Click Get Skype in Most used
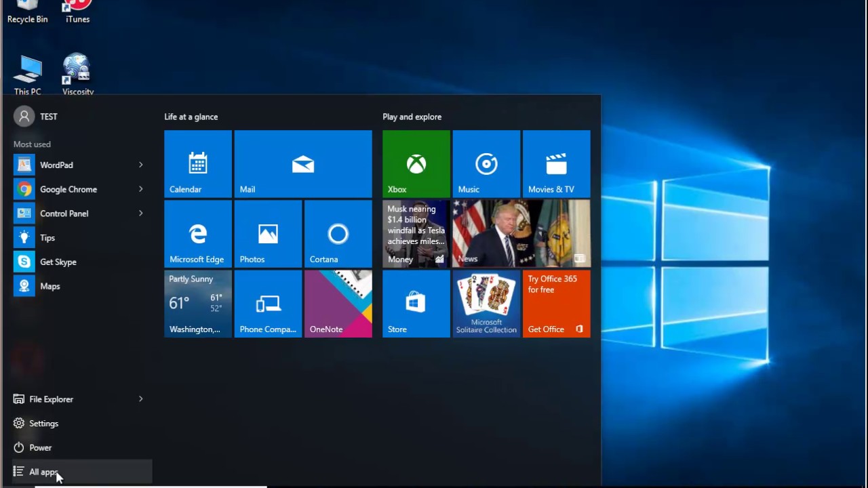This screenshot has width=868, height=488. pyautogui.click(x=81, y=262)
